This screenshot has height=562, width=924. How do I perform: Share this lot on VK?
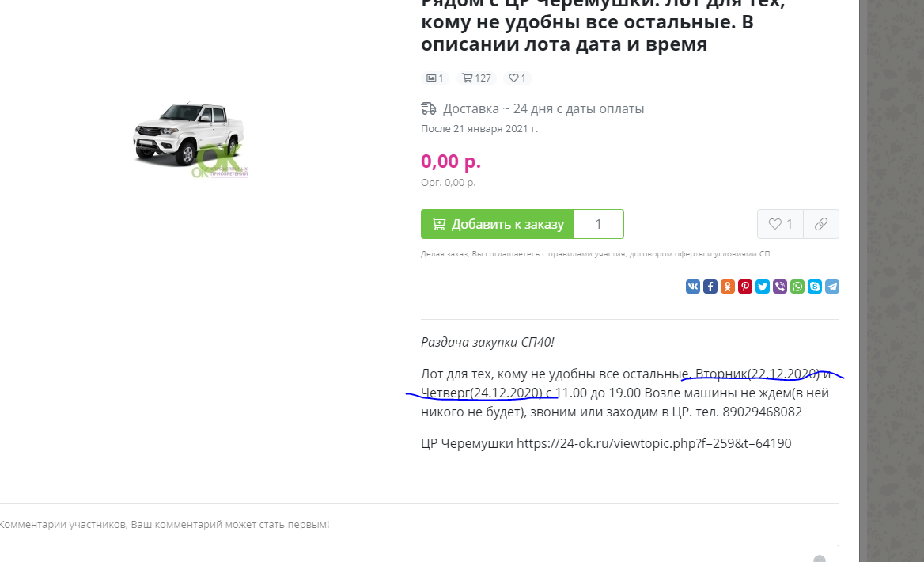(x=693, y=287)
